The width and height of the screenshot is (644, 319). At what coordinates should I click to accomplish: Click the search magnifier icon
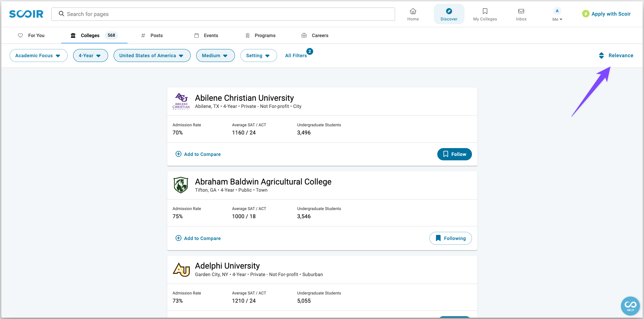point(62,14)
